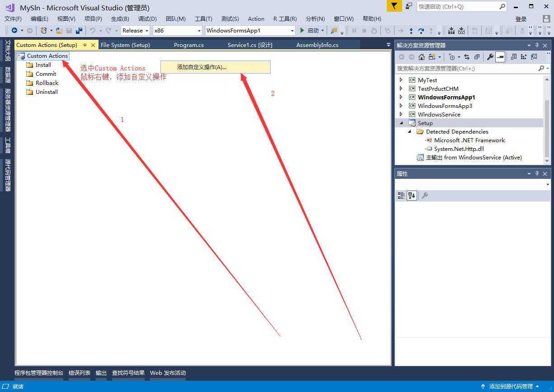Click the sync with active document icon
Screen dimensions: 554x392
[x=467, y=57]
